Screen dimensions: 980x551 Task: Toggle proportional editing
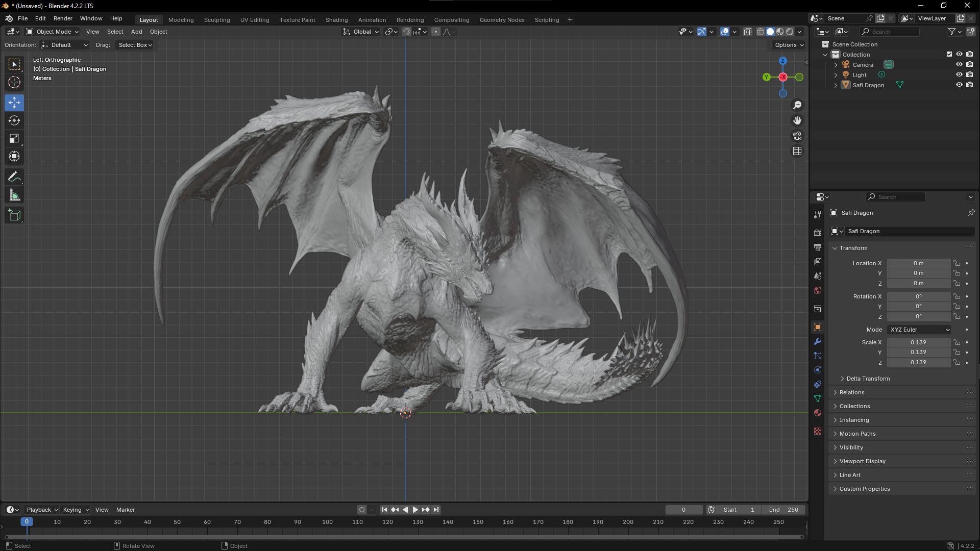435,32
